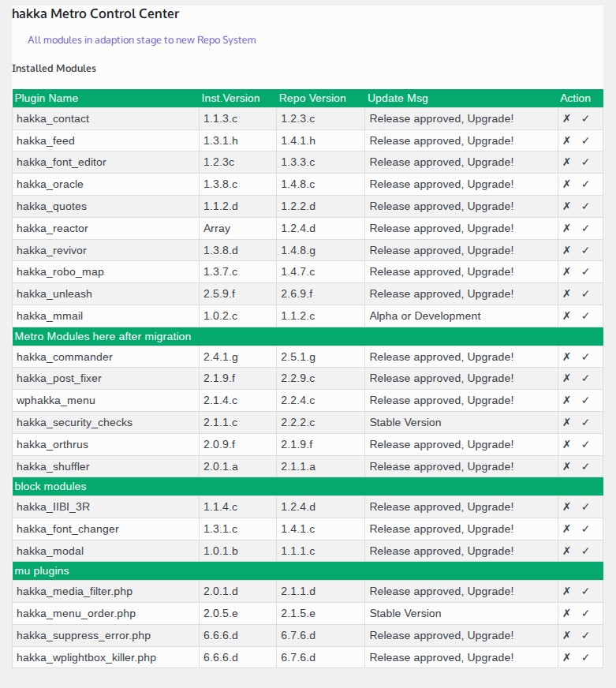The width and height of the screenshot is (616, 688).
Task: Click checkmark icon for hakka_security_checks
Action: pos(585,422)
